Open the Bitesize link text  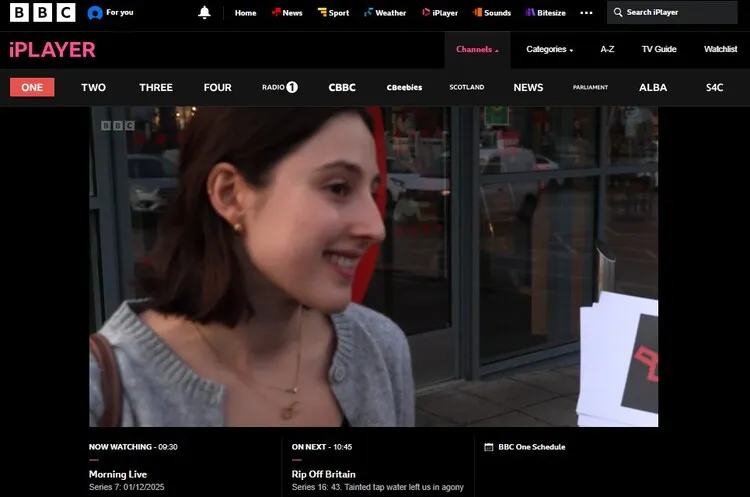point(551,13)
